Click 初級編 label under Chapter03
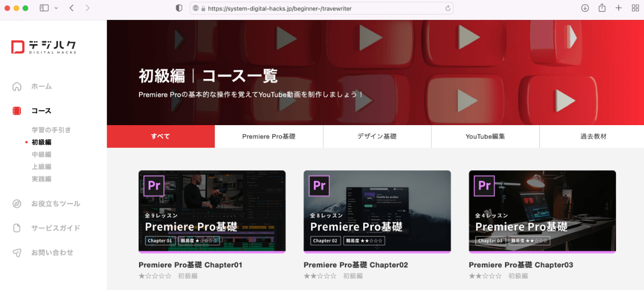Screen dimensions: 644x290 pyautogui.click(x=518, y=276)
